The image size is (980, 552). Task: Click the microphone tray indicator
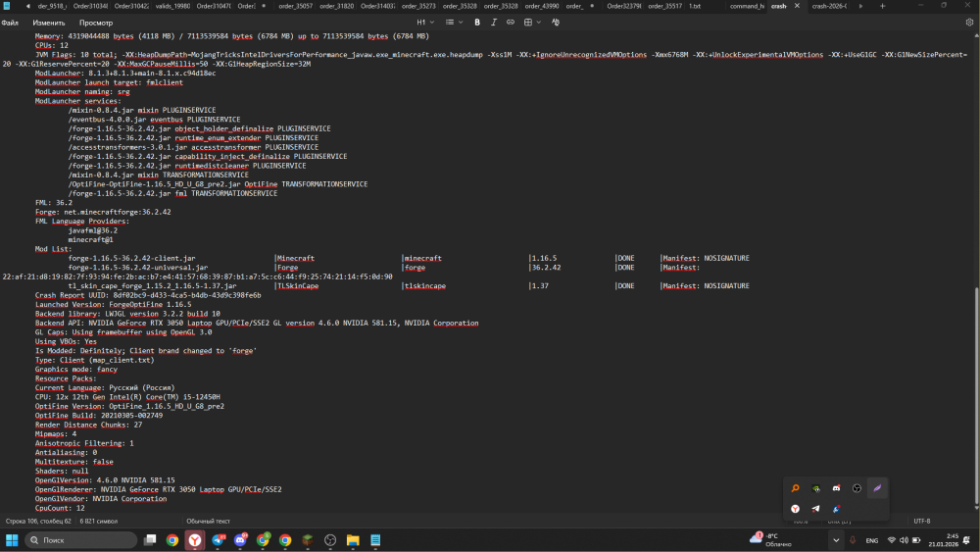pyautogui.click(x=853, y=540)
